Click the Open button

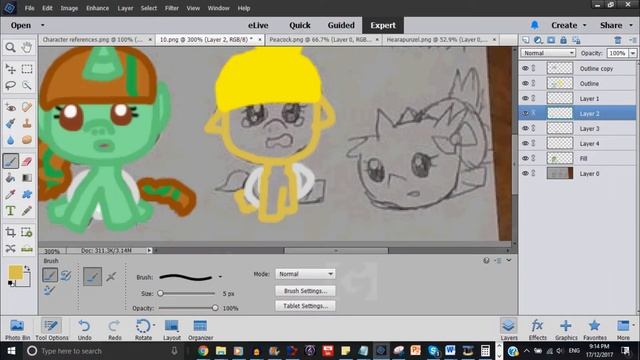click(x=21, y=25)
